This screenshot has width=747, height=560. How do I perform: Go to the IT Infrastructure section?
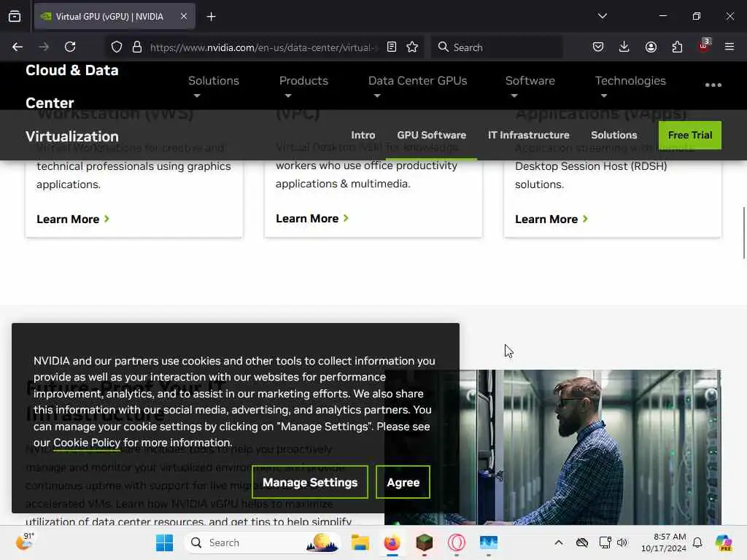coord(528,135)
